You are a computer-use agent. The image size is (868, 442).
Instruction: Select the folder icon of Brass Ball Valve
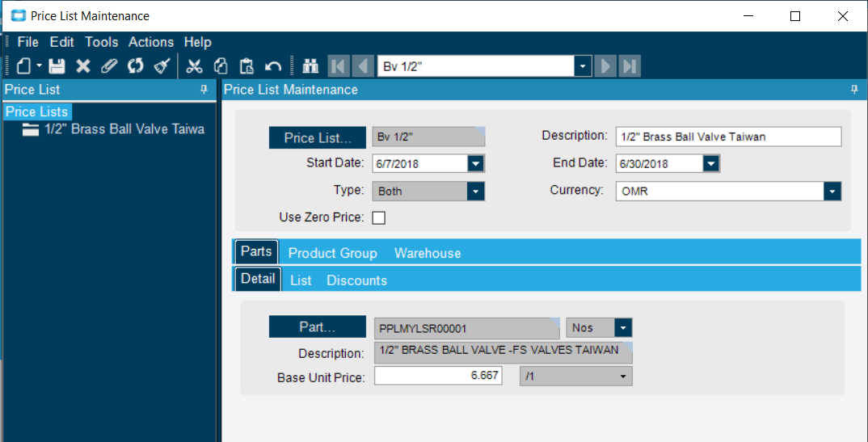[x=31, y=130]
